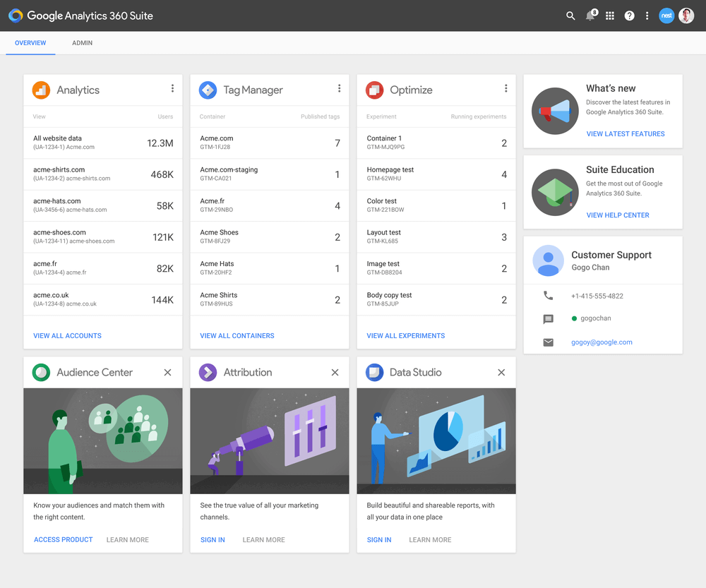Image resolution: width=706 pixels, height=588 pixels.
Task: Click the profile avatar in the top bar
Action: [686, 15]
